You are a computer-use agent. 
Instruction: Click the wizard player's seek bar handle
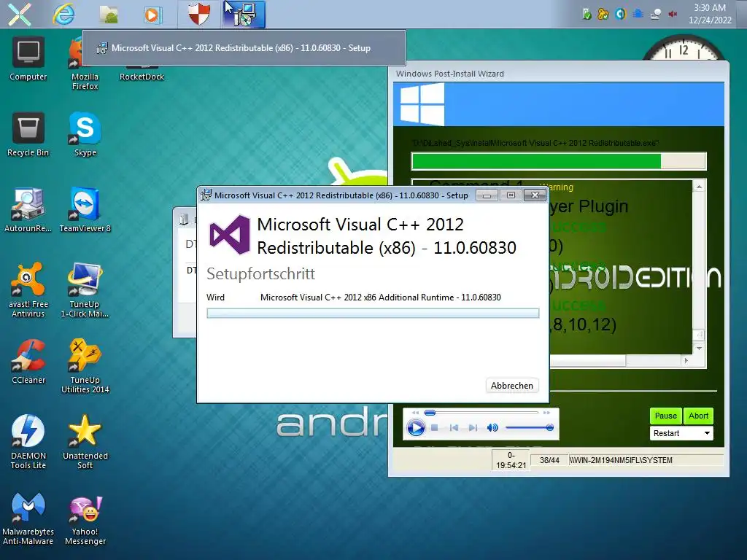(x=430, y=413)
